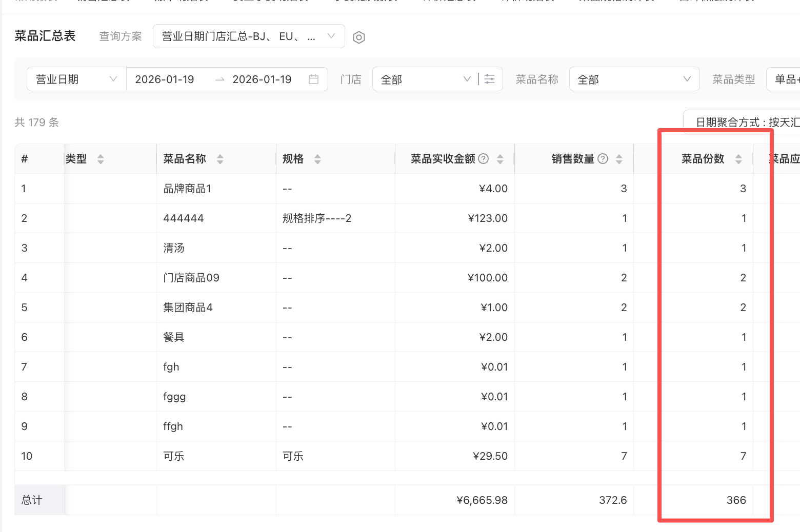Viewport: 800px width, 532px height.
Task: Open the 菜品名称 全部 dropdown
Action: [x=634, y=79]
